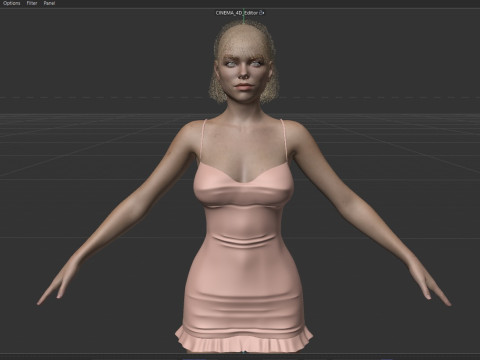Select the character's pink dress in viewport
The width and height of the screenshot is (480, 360).
tap(244, 257)
